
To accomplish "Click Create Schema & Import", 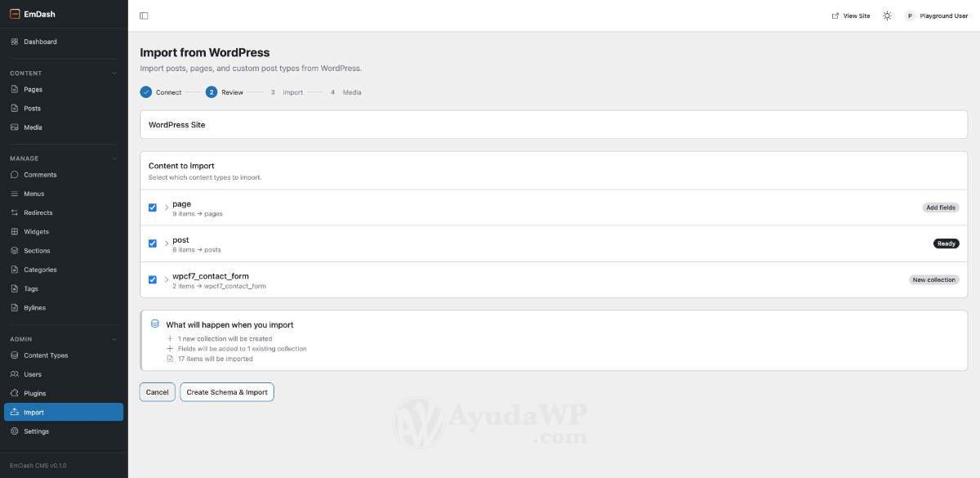I will tap(226, 391).
